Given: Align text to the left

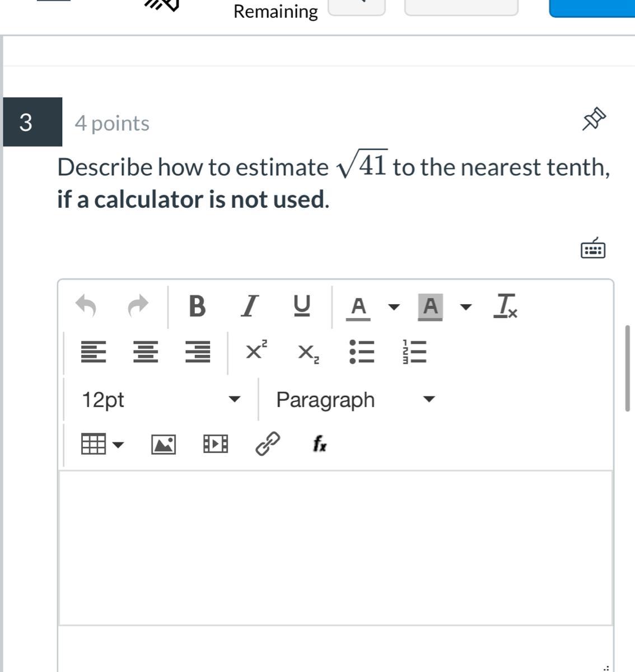Looking at the screenshot, I should tap(94, 352).
